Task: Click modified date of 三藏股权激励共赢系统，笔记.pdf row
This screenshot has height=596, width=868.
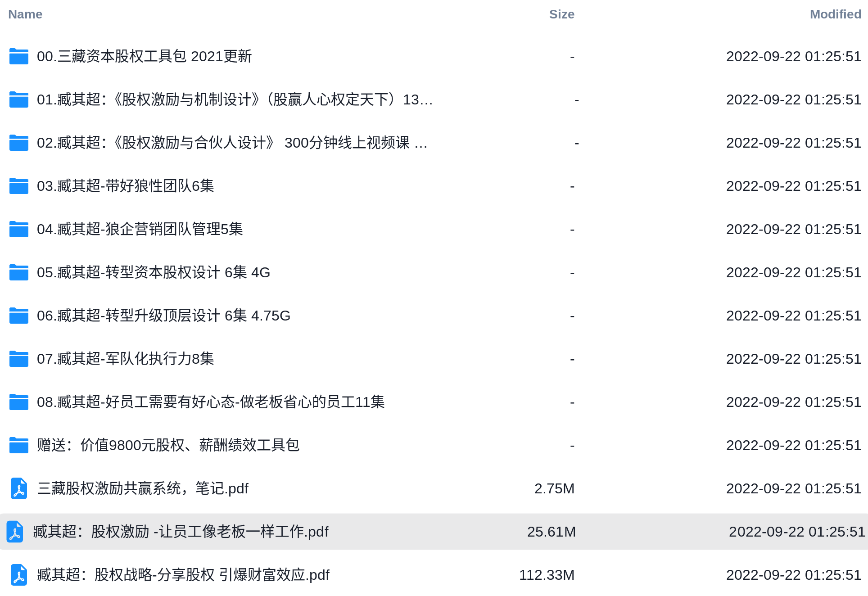Action: pos(794,488)
